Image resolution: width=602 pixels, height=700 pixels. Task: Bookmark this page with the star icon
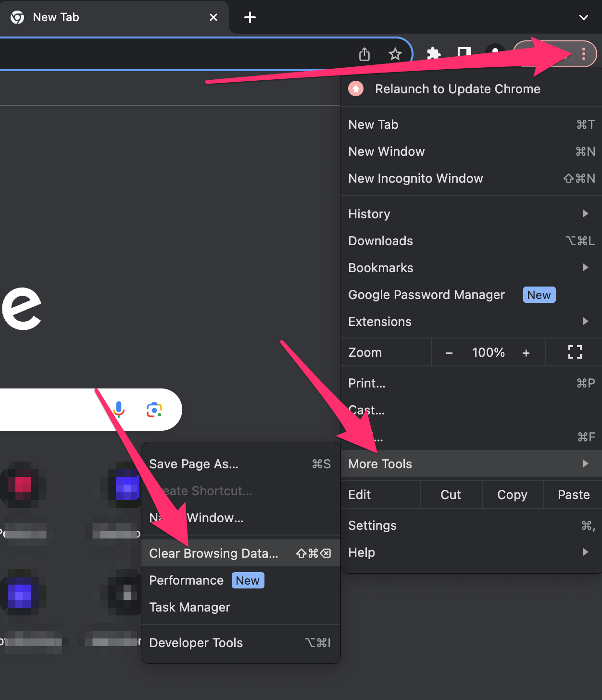pyautogui.click(x=395, y=54)
